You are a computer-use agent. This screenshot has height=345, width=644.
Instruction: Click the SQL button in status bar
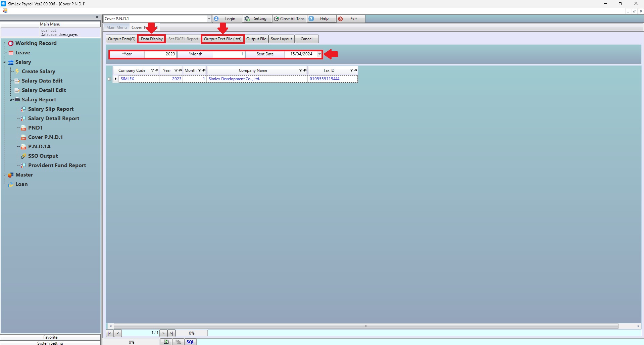click(190, 342)
